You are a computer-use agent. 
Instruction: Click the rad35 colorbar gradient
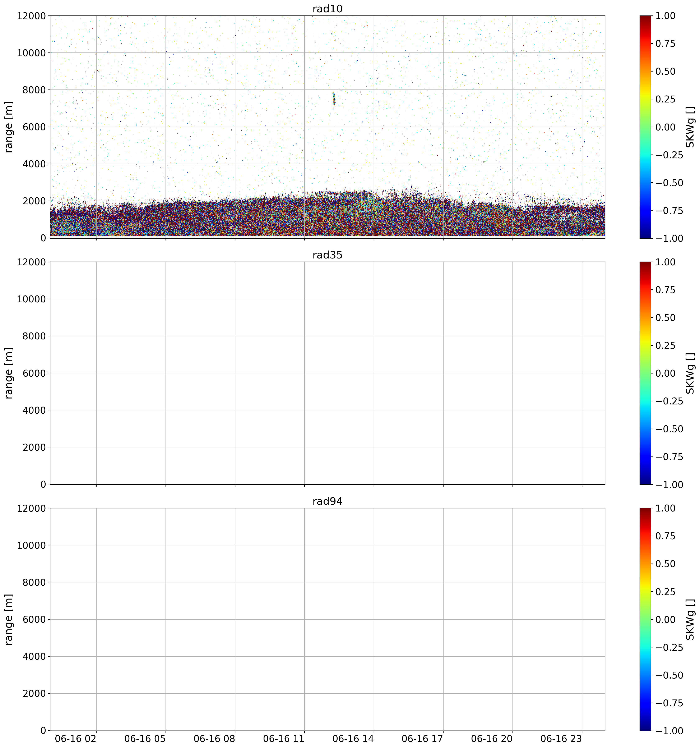click(645, 373)
